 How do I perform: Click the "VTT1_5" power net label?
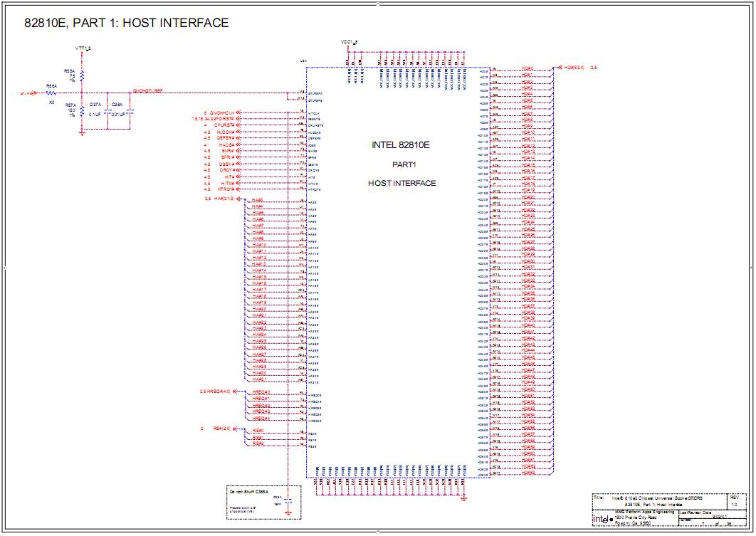pyautogui.click(x=83, y=48)
